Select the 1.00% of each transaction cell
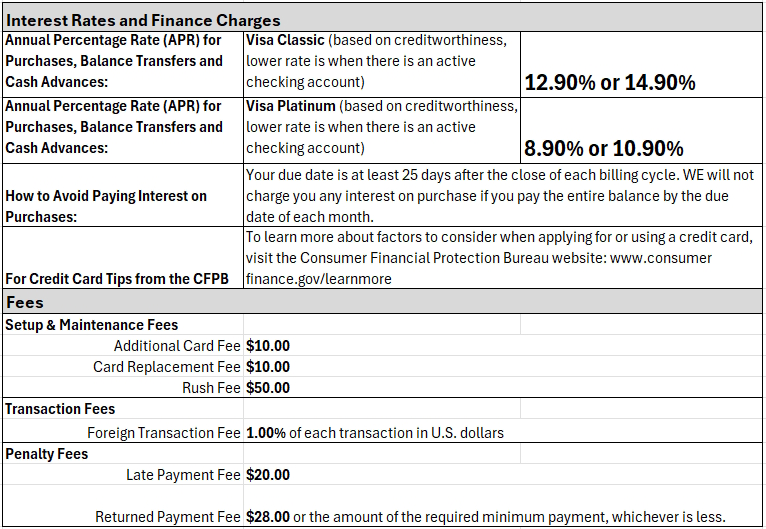Viewport: 766px width, 529px height. point(375,433)
